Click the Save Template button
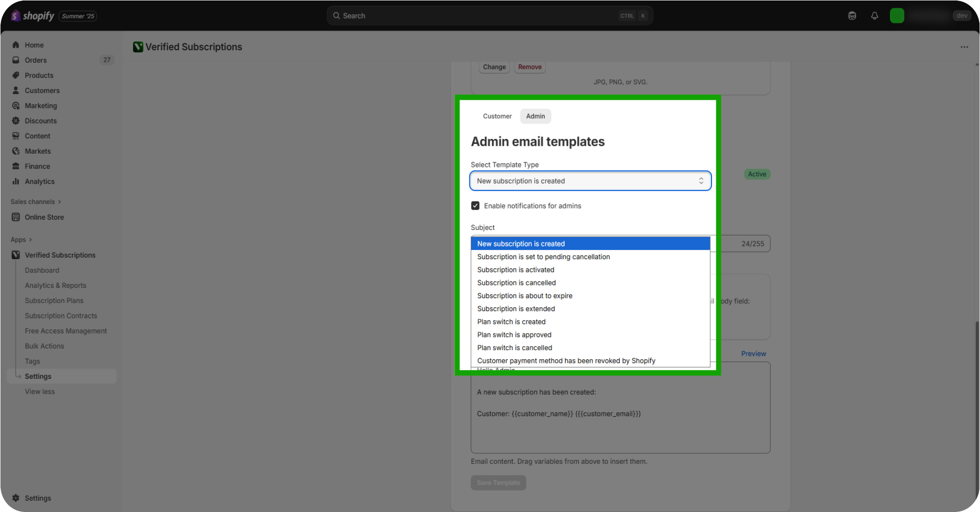The width and height of the screenshot is (980, 512). tap(498, 482)
